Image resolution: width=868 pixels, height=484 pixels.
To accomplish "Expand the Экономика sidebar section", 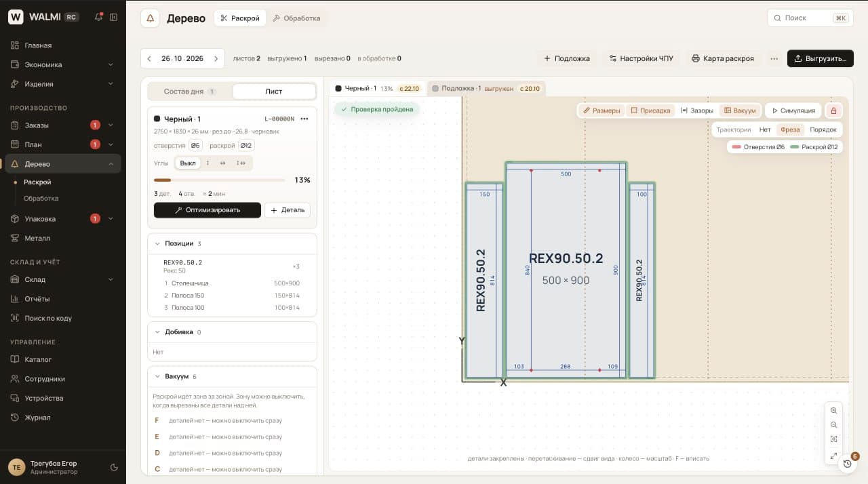I will 62,65.
